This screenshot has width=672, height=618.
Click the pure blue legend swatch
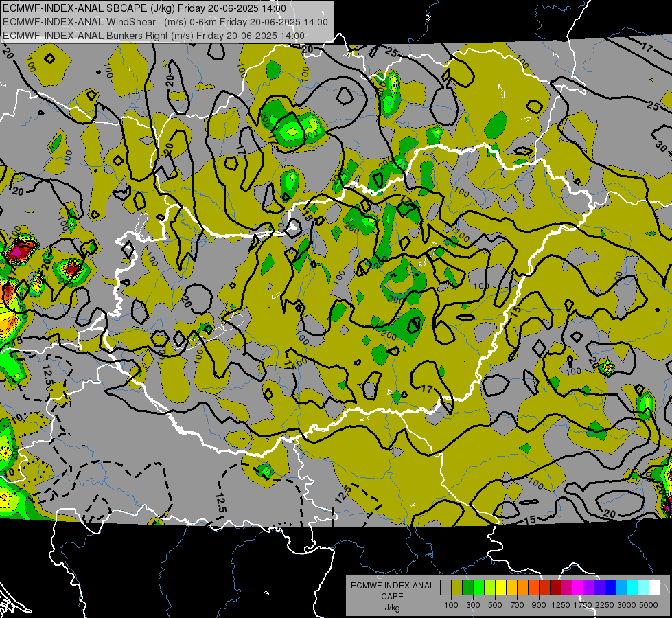611,588
